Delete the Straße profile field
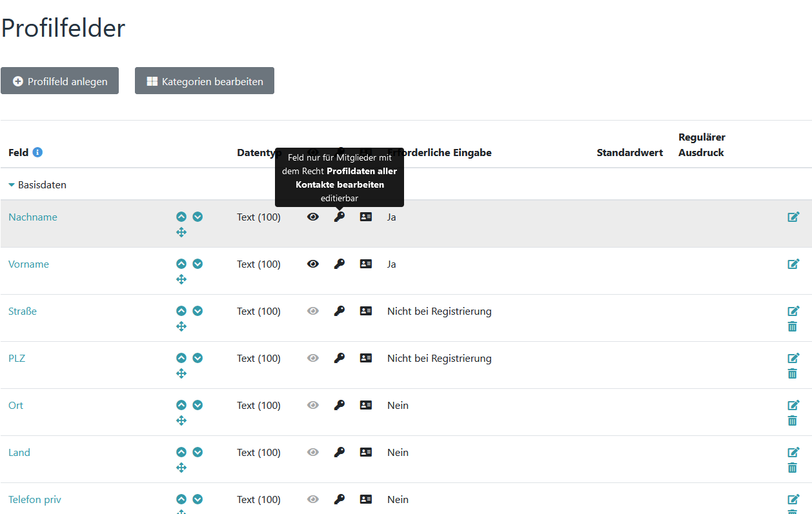The width and height of the screenshot is (812, 514). 793,326
